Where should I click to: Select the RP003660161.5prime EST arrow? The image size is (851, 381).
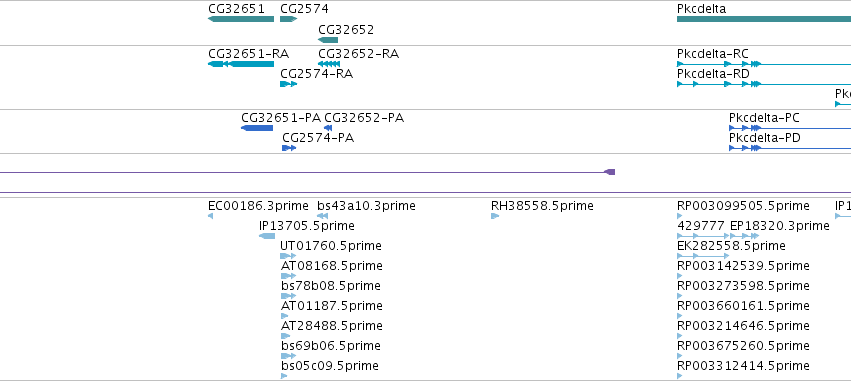click(679, 316)
